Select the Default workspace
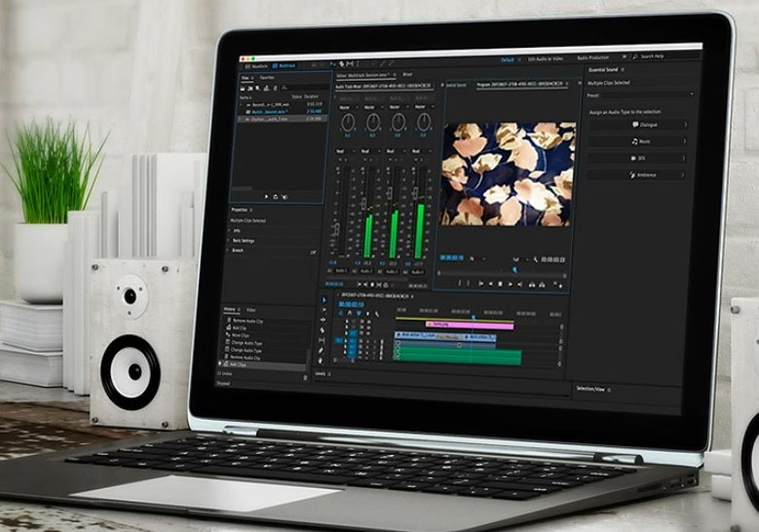This screenshot has width=759, height=532. click(x=508, y=59)
